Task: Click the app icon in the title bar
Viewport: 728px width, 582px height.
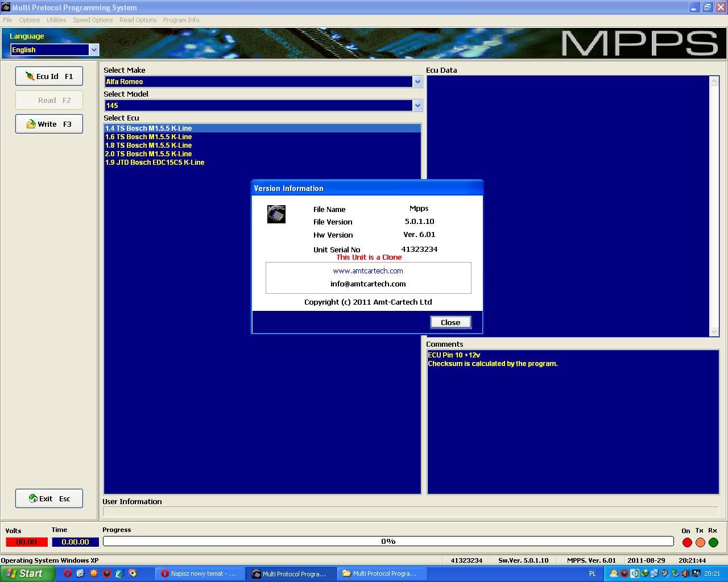Action: (6, 7)
